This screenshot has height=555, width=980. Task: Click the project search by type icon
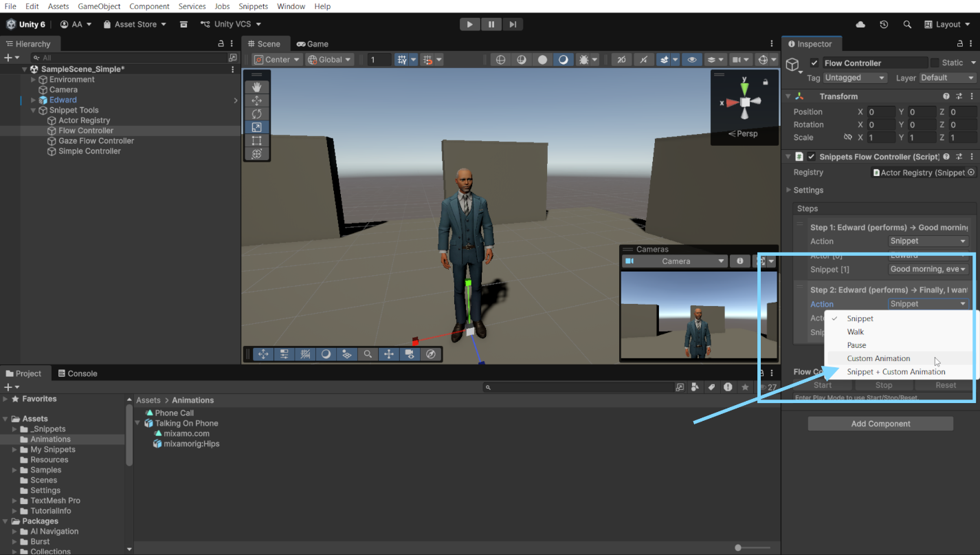[695, 387]
